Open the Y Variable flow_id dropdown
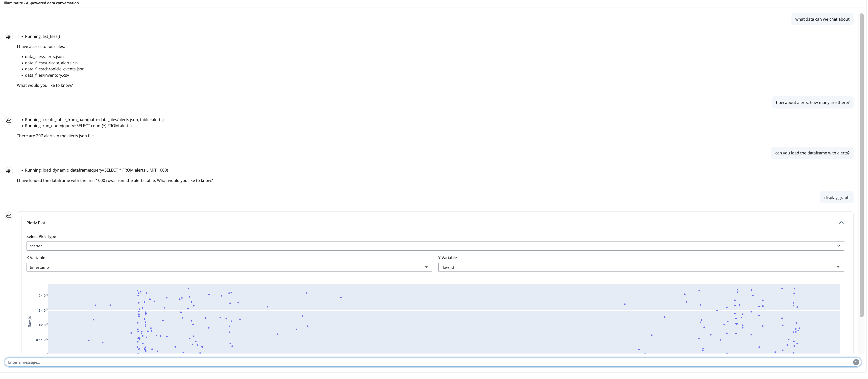 [641, 267]
